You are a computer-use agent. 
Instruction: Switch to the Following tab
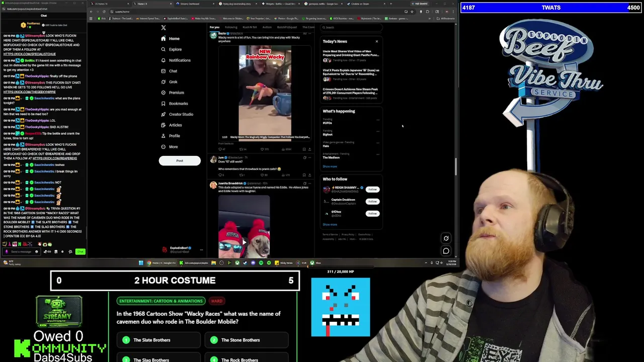pos(231,27)
